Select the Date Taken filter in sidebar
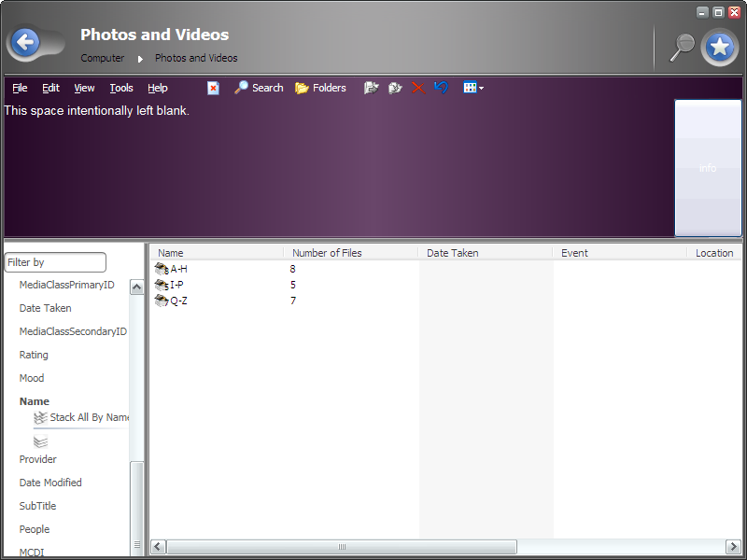Viewport: 747px width, 560px height. point(45,308)
